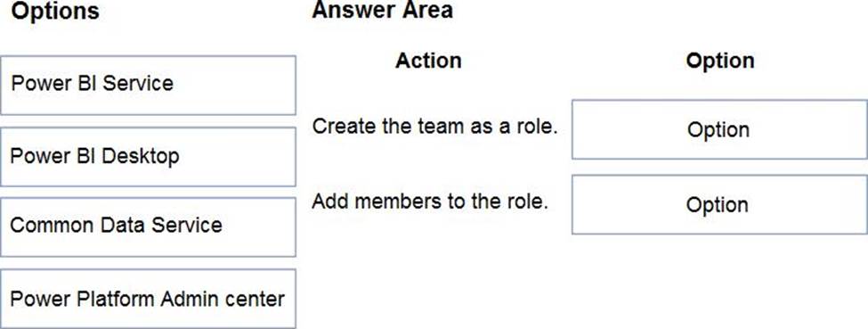The image size is (868, 329).
Task: Pick the Power Platform Admin center option
Action: (148, 299)
